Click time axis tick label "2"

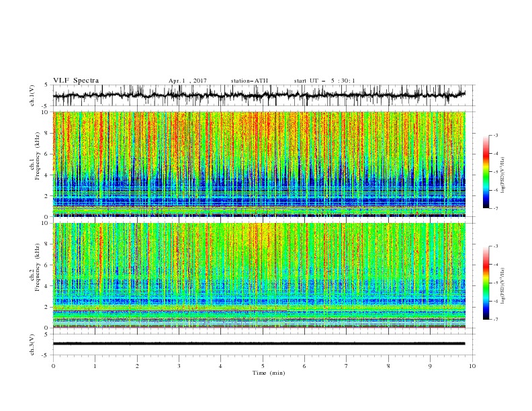coord(137,366)
